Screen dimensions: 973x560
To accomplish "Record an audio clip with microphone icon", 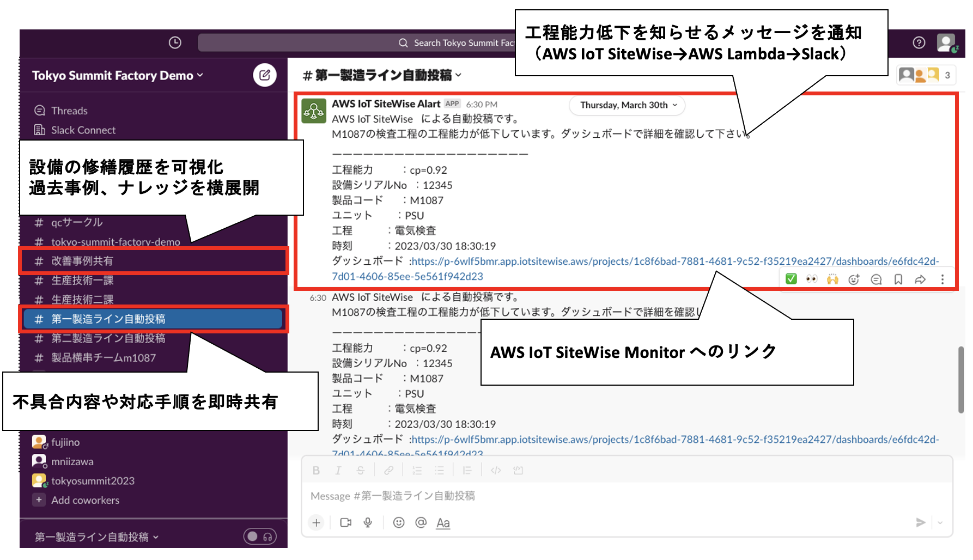I will [x=368, y=523].
